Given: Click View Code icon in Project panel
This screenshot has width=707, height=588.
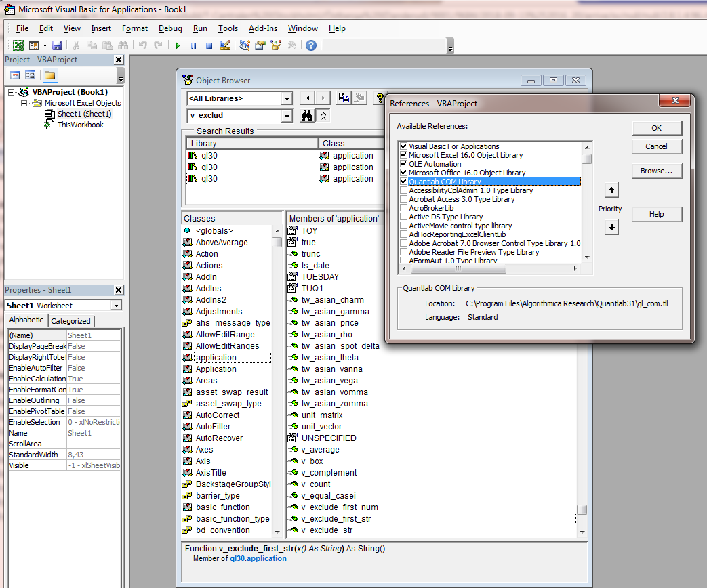Looking at the screenshot, I should click(x=15, y=75).
